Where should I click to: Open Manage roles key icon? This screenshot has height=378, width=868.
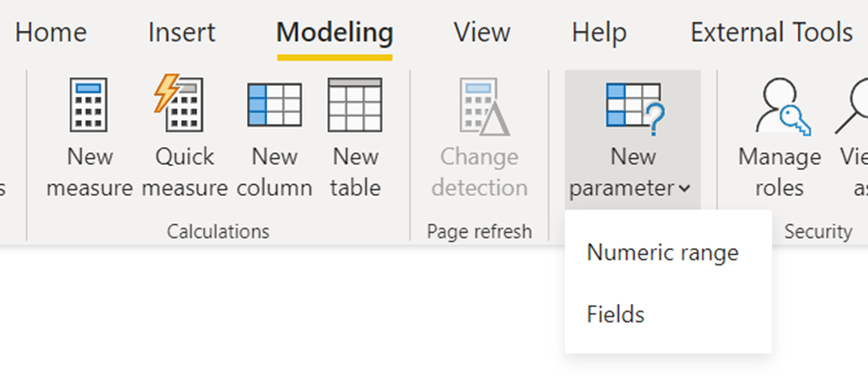[782, 107]
